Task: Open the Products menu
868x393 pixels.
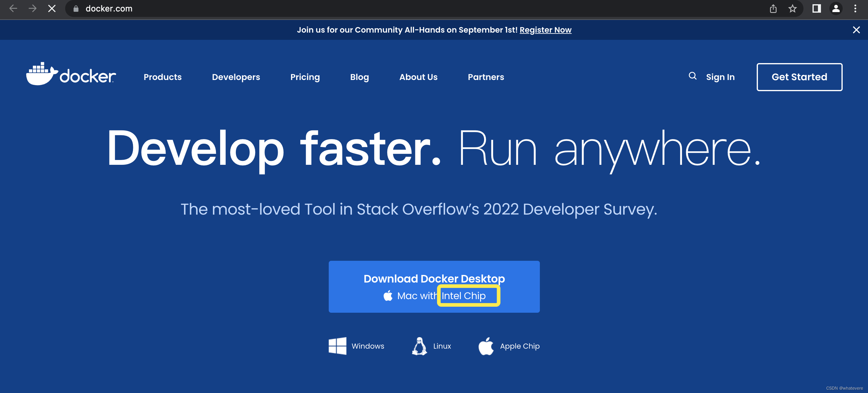Action: point(163,77)
